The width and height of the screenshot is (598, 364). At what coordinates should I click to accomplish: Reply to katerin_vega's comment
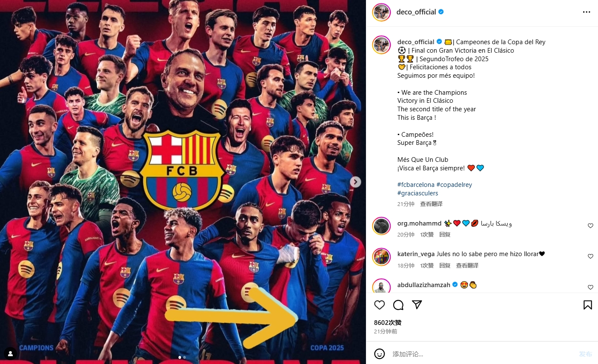445,265
